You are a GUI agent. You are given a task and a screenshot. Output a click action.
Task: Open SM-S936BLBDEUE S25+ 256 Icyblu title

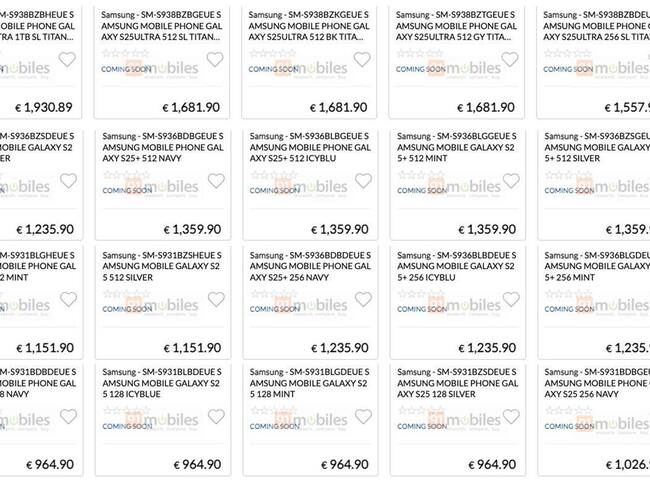click(x=456, y=264)
